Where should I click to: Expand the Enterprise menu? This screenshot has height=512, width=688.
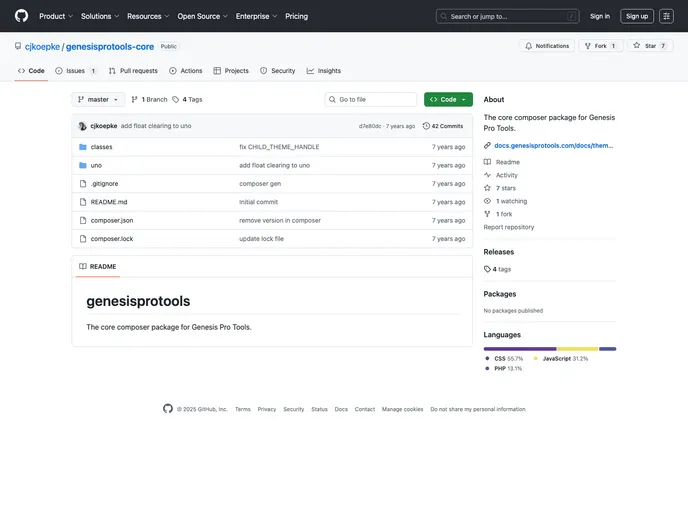click(256, 16)
